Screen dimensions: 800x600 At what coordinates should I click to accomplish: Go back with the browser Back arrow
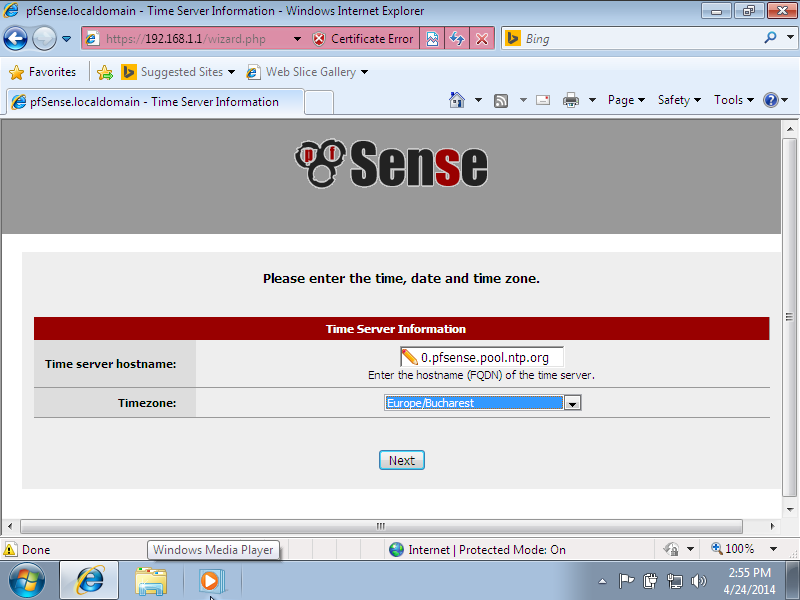15,39
